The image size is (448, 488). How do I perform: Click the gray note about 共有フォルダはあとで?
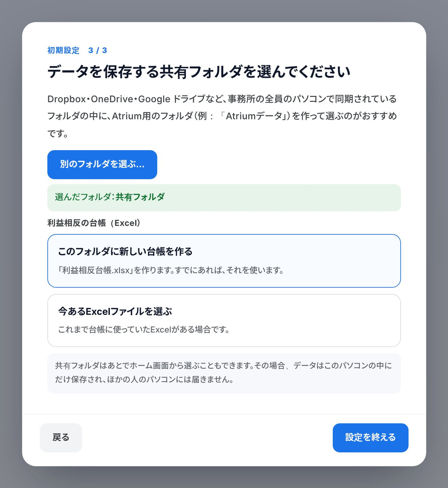click(x=224, y=373)
